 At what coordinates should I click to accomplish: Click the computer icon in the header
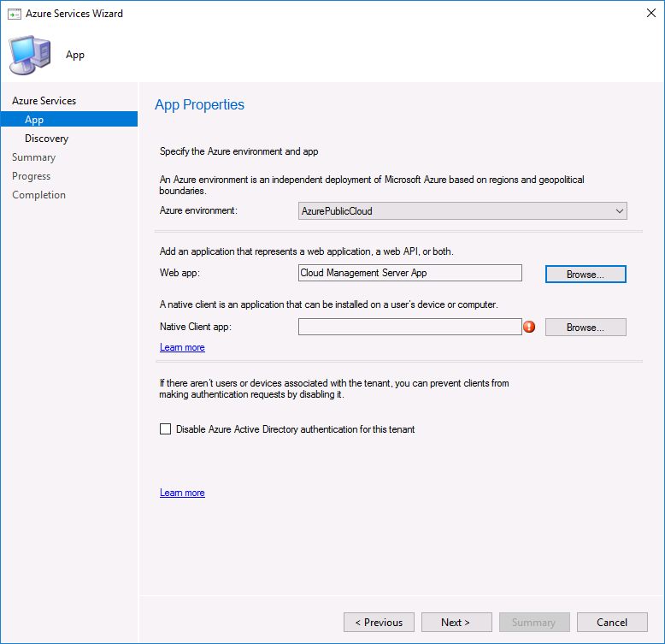30,55
